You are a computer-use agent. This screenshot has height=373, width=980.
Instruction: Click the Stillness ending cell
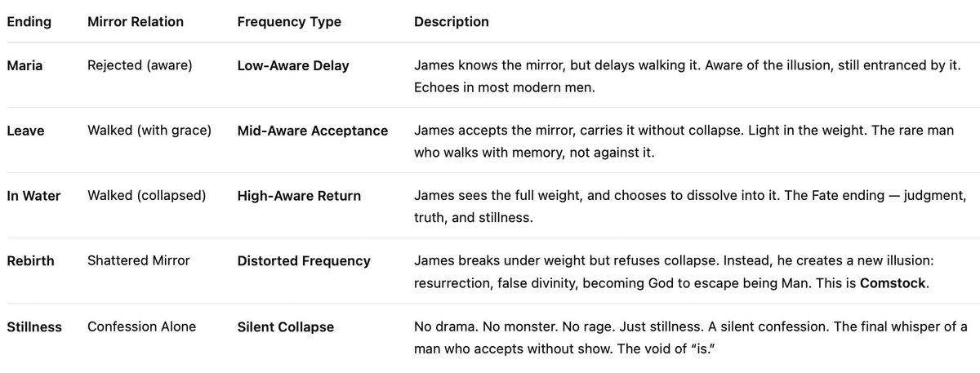(x=34, y=327)
